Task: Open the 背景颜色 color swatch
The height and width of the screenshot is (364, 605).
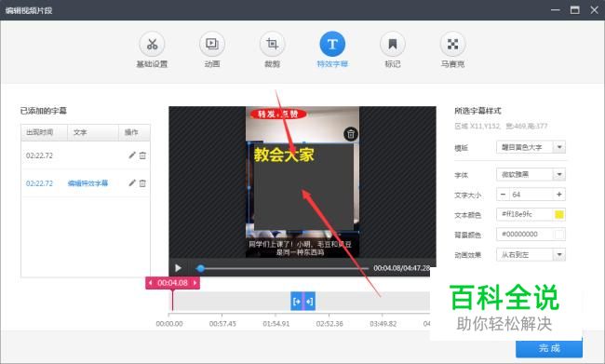Action: pos(559,235)
